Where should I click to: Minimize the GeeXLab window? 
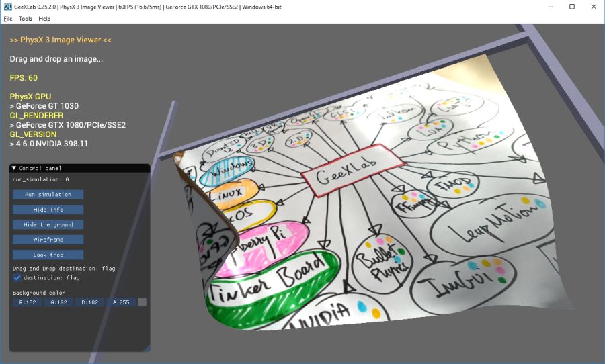(551, 7)
